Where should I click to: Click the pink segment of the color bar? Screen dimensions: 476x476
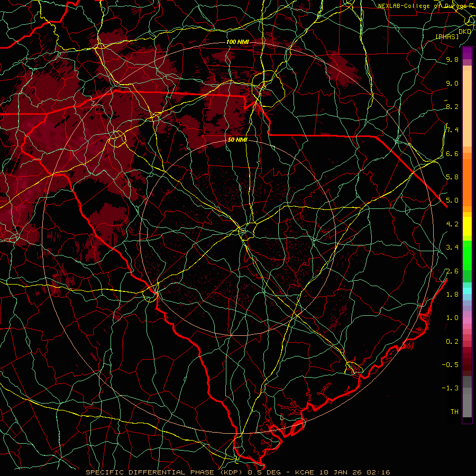[467, 321]
